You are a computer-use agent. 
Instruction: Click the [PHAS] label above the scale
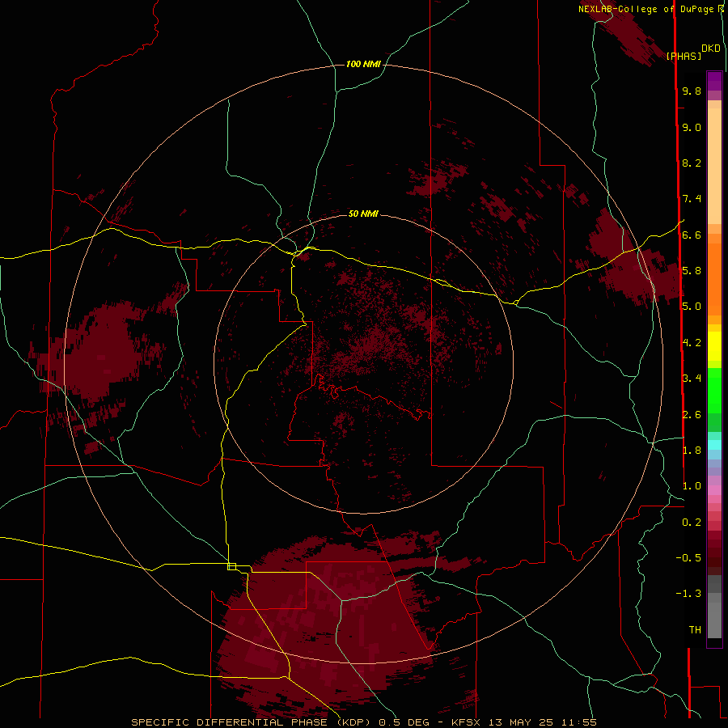coord(684,56)
